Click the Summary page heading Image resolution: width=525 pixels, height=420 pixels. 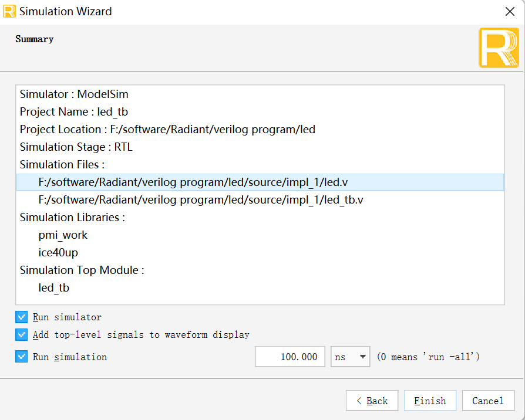[x=35, y=39]
